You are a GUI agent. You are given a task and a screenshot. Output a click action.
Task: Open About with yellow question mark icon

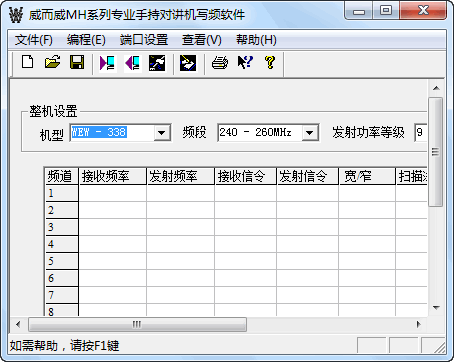point(270,62)
